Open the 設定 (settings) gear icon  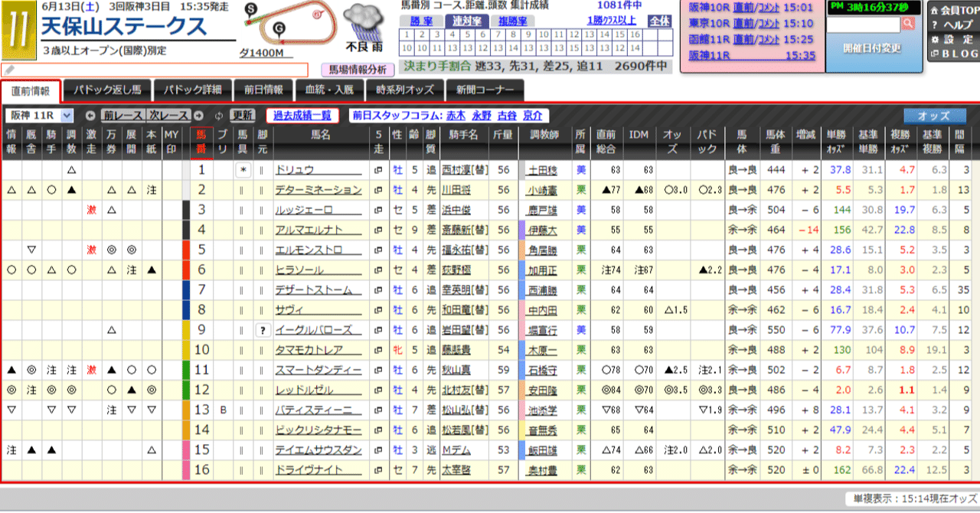coord(936,39)
